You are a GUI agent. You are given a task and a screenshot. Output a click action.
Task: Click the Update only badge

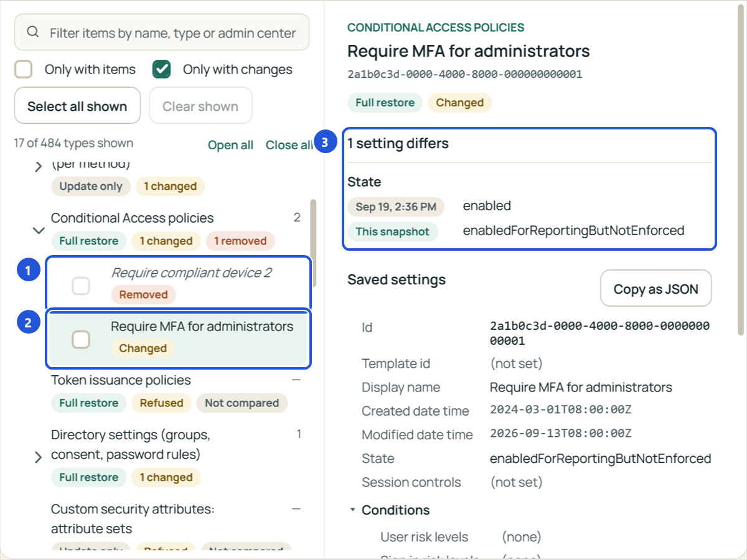(x=91, y=186)
